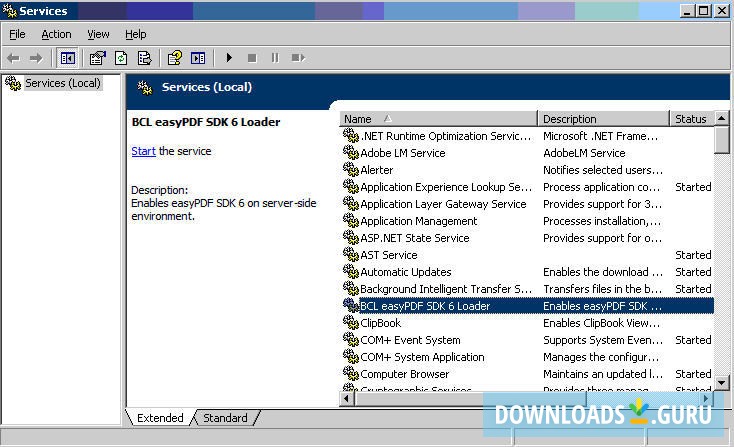This screenshot has height=447, width=734.
Task: Select the Adobe LM Service row name
Action: point(403,153)
